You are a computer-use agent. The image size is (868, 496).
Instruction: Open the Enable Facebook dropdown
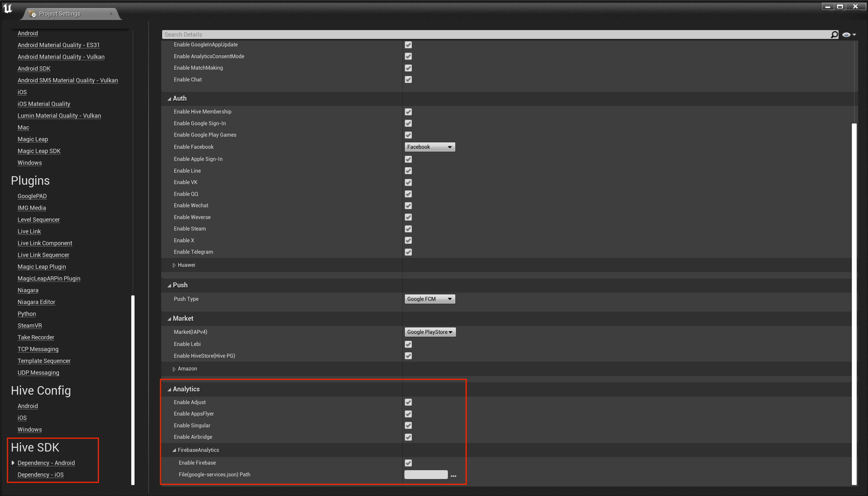429,147
